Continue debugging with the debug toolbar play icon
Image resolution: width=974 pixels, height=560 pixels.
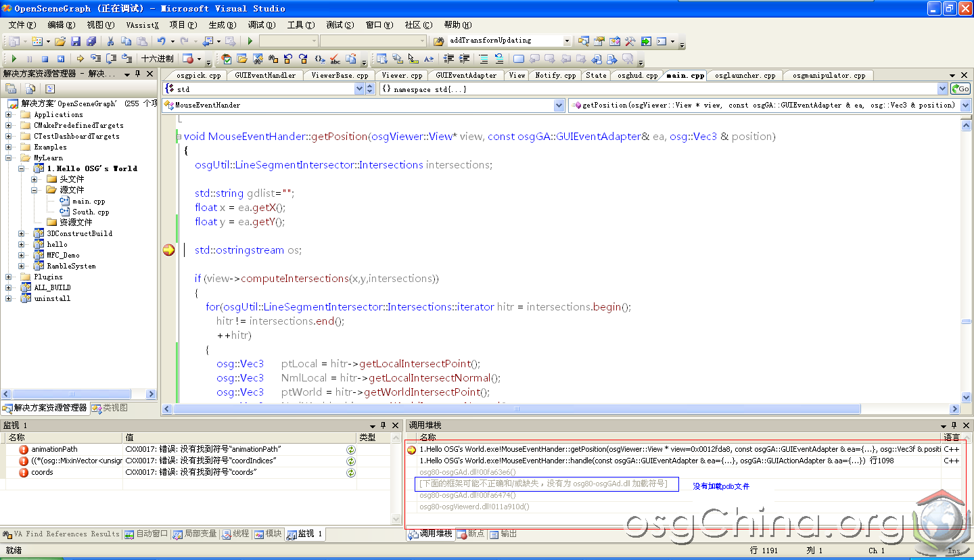(x=14, y=59)
